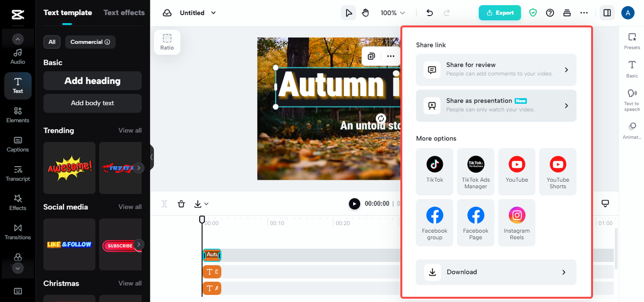Select the pointer selection tool

tap(348, 13)
